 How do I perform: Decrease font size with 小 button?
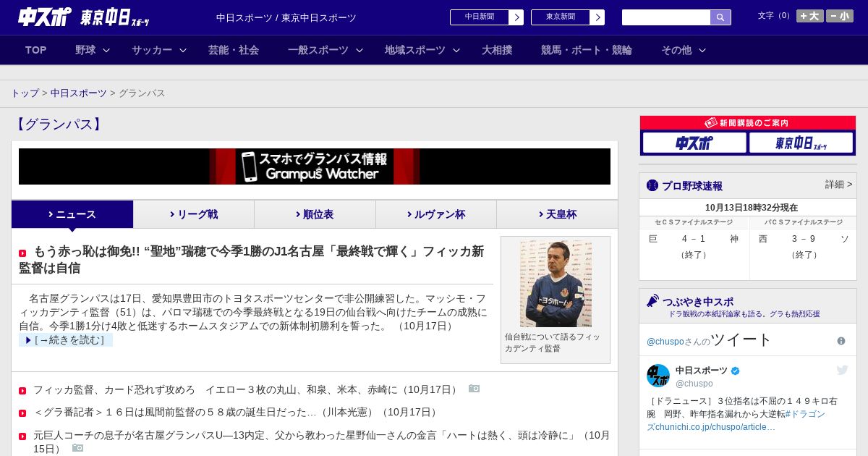840,16
